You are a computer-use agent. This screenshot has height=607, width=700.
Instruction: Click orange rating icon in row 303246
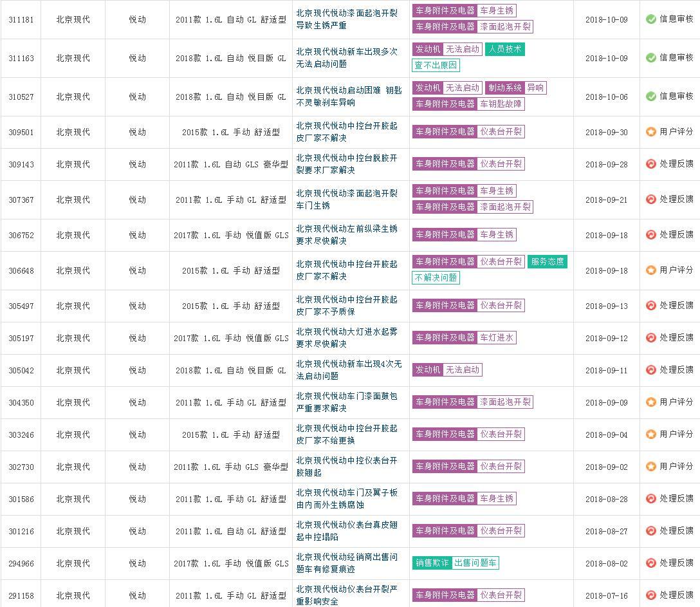pos(651,434)
